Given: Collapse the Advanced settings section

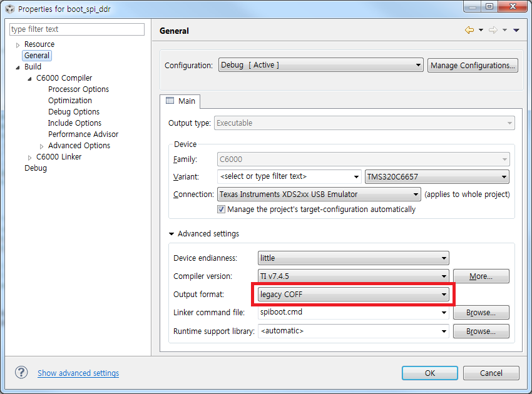Looking at the screenshot, I should (x=171, y=234).
